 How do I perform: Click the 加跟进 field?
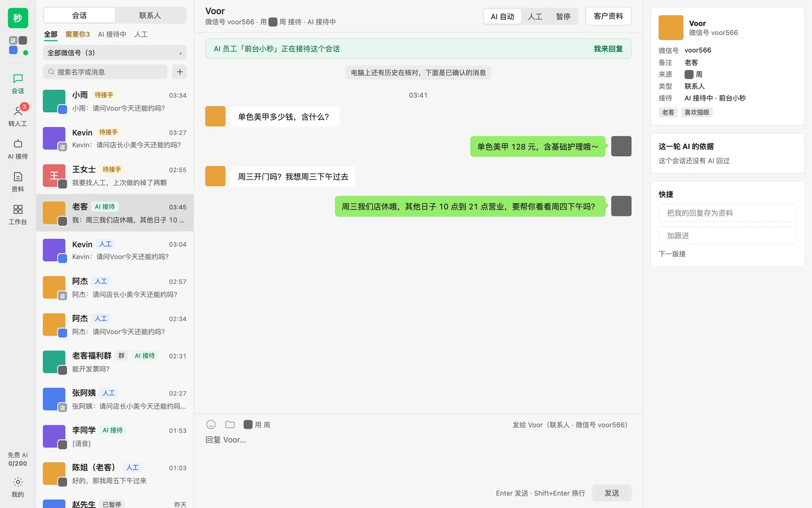click(727, 236)
